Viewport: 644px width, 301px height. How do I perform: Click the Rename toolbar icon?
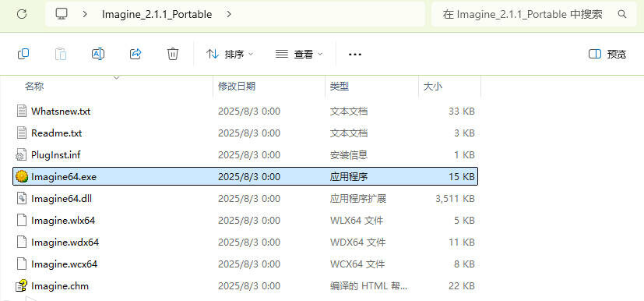(x=98, y=54)
